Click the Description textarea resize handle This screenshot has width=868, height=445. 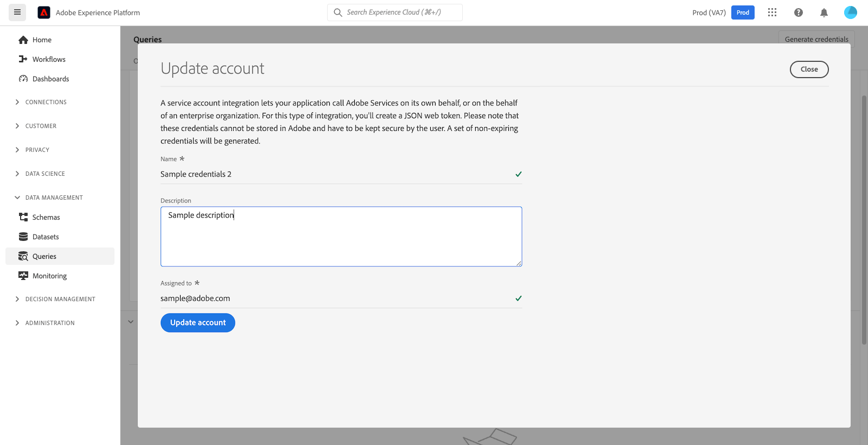pyautogui.click(x=519, y=263)
